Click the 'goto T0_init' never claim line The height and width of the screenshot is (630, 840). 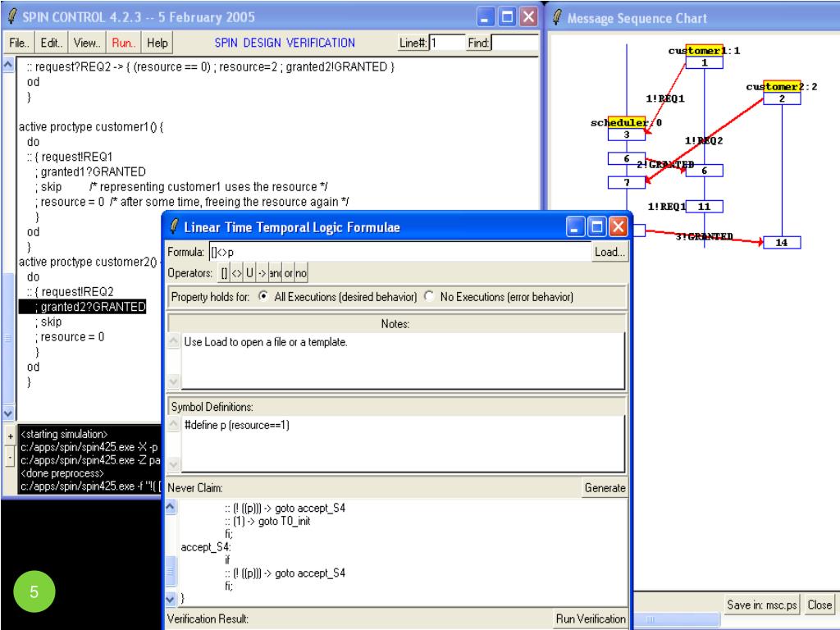(x=268, y=521)
